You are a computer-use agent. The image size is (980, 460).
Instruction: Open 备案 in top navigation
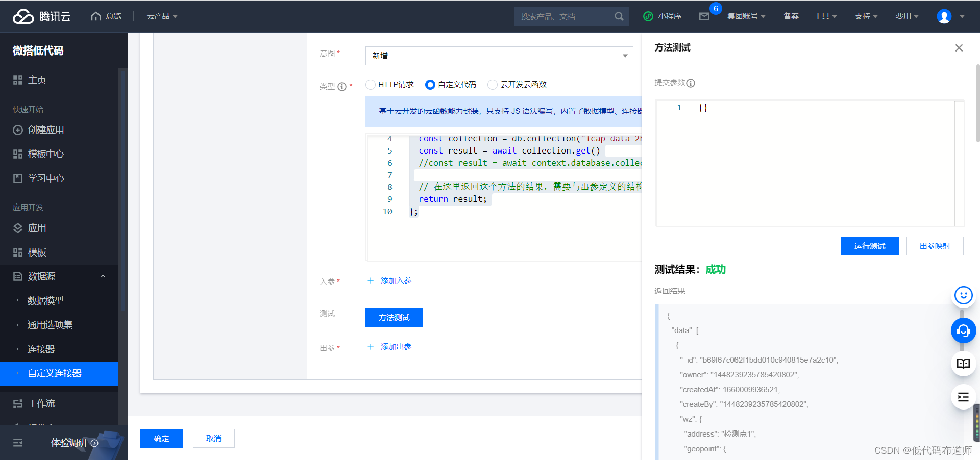tap(791, 16)
